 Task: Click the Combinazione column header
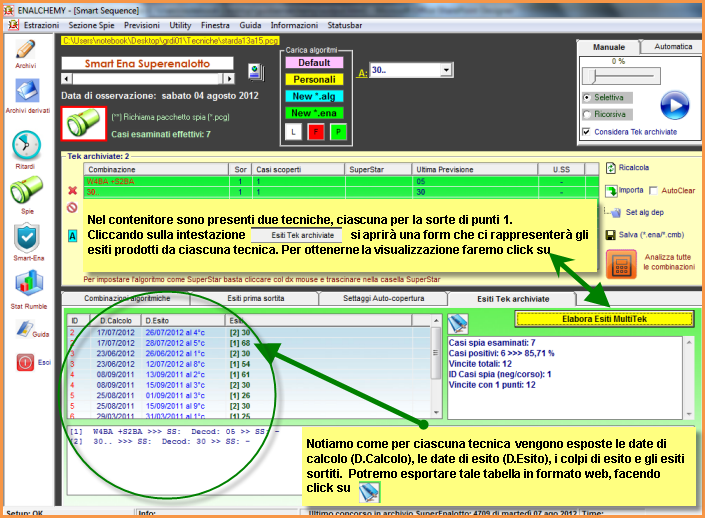coord(156,170)
